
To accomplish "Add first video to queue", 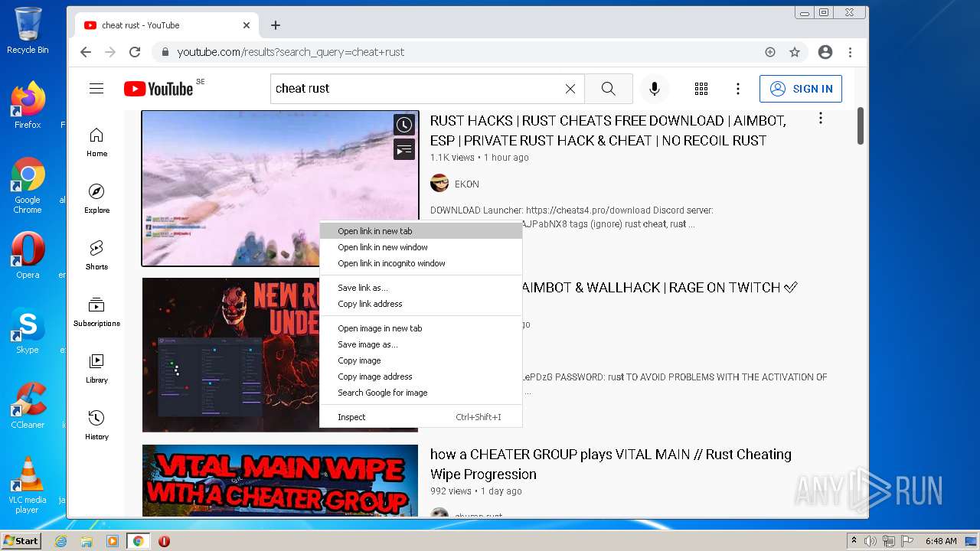I will pyautogui.click(x=404, y=149).
